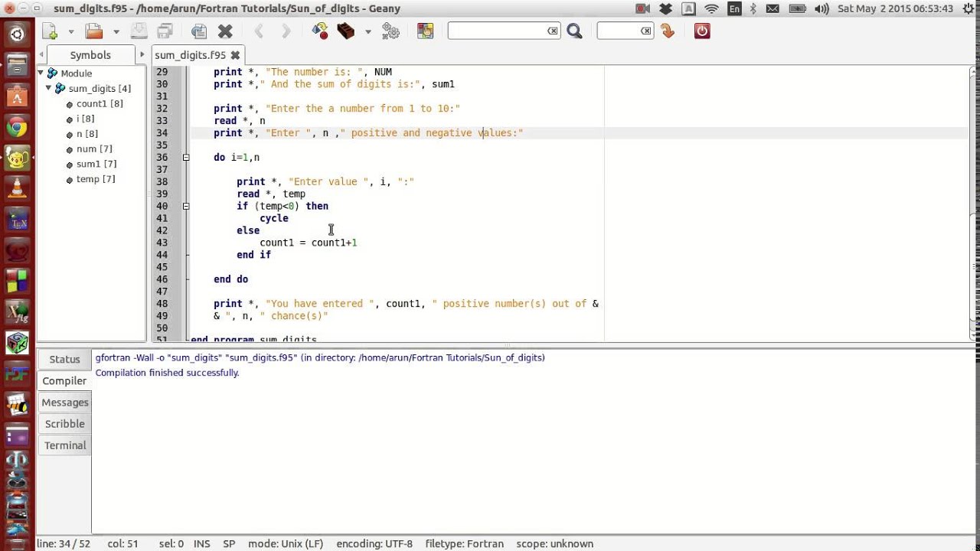Select i [8] symbol in tree
This screenshot has height=551, width=980.
pyautogui.click(x=85, y=119)
